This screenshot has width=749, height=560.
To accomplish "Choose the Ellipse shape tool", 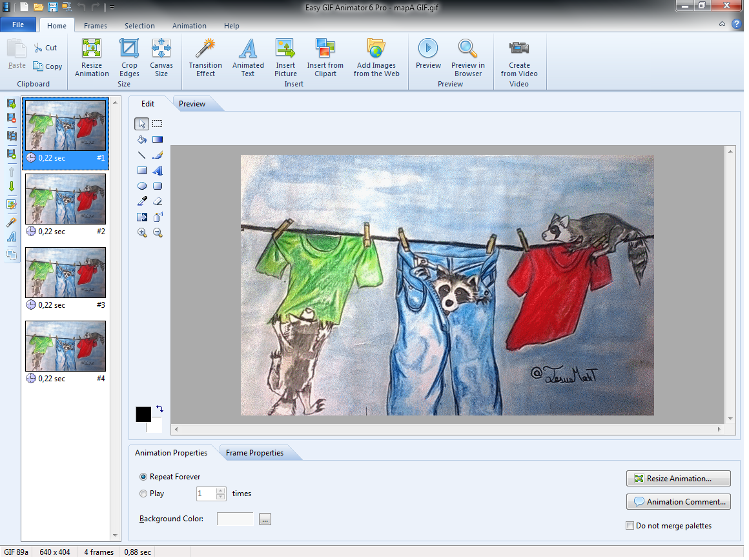I will [142, 186].
